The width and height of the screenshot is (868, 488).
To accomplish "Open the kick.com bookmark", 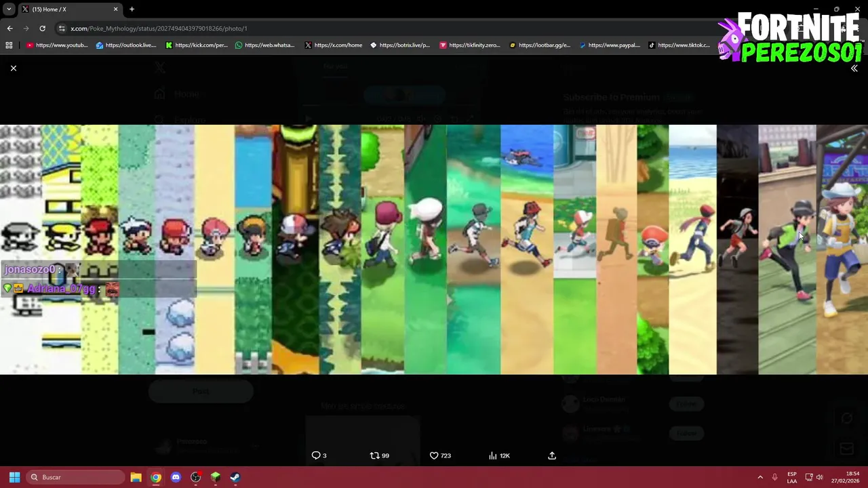I will click(x=197, y=45).
